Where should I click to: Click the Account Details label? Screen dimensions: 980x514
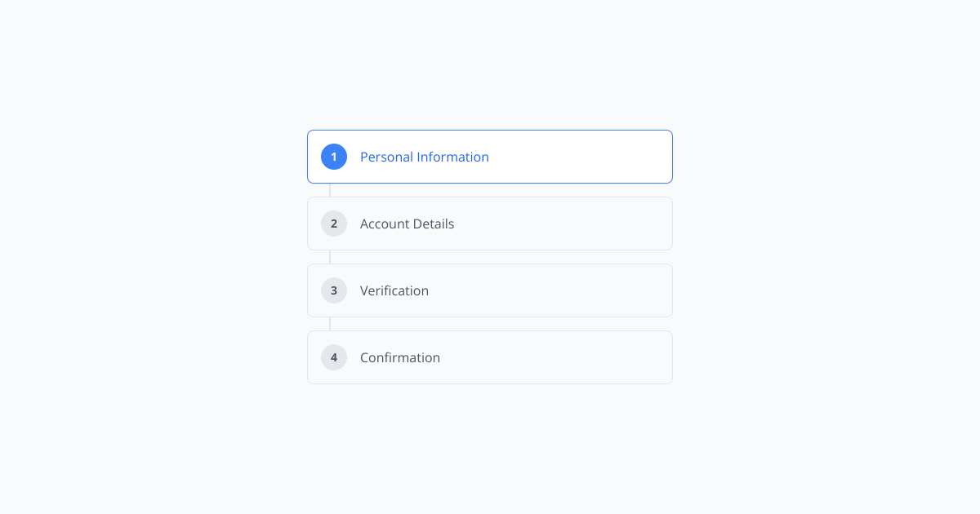[x=407, y=224]
